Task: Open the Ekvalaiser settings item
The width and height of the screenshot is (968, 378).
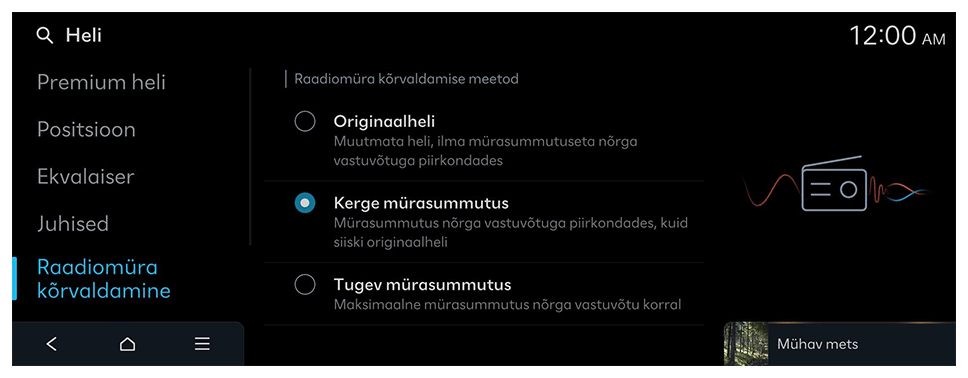Action: pyautogui.click(x=86, y=177)
